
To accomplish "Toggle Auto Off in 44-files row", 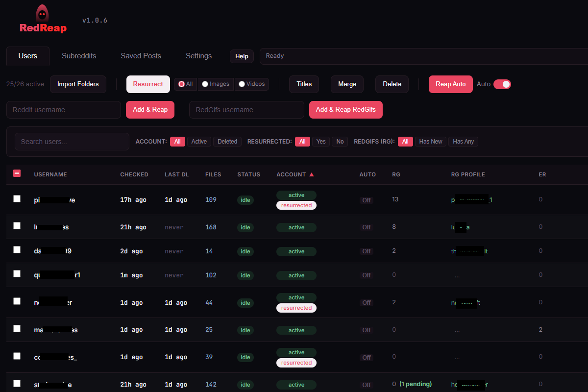I will click(367, 303).
